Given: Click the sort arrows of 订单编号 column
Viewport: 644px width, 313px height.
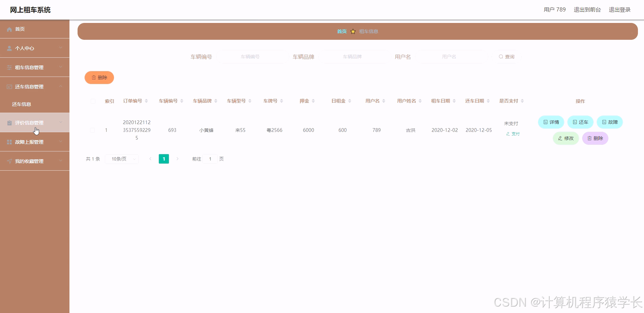Looking at the screenshot, I should [146, 101].
